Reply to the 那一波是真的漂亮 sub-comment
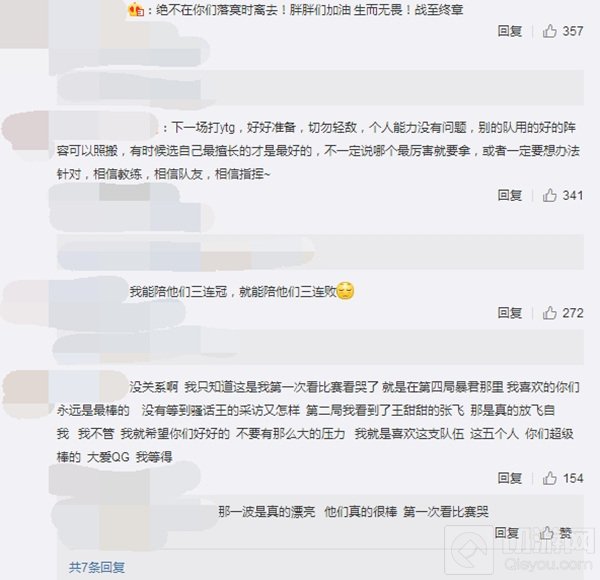Image resolution: width=600 pixels, height=580 pixels. coord(507,533)
